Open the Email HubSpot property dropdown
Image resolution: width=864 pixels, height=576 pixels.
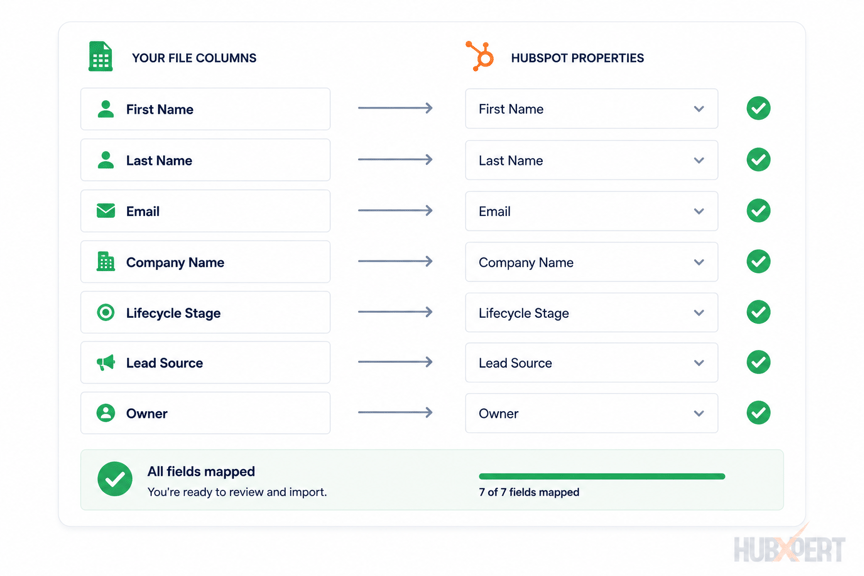(591, 211)
